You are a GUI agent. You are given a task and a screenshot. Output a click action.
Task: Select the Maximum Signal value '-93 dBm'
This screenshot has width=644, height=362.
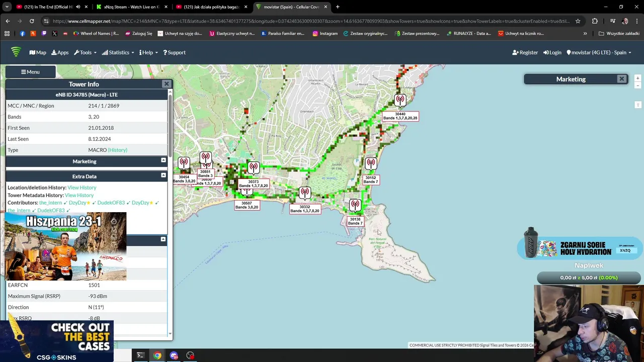click(x=98, y=296)
